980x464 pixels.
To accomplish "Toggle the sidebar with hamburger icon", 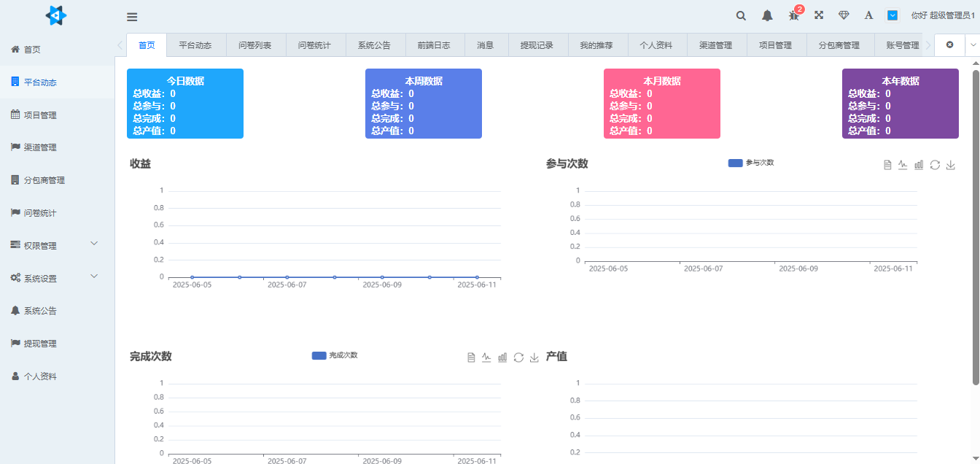I will coord(132,16).
